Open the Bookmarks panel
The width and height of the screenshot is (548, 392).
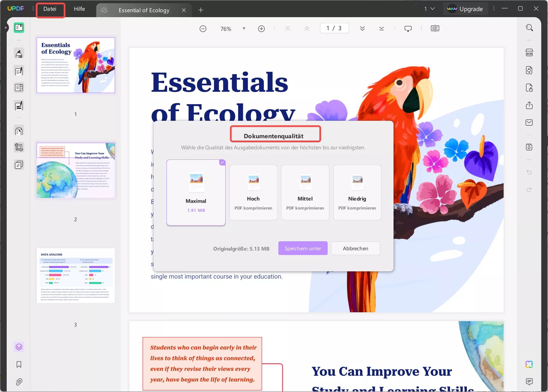(19, 364)
